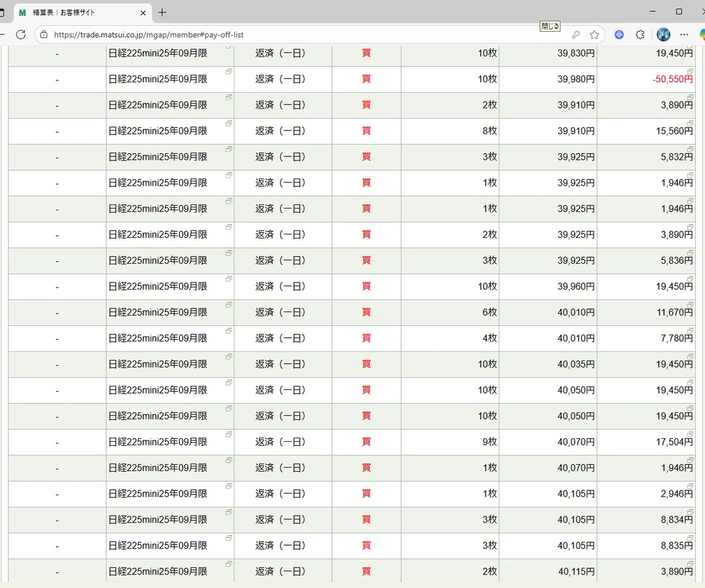Click popup icon above the 15,560円 value
The image size is (705, 588).
pyautogui.click(x=690, y=123)
